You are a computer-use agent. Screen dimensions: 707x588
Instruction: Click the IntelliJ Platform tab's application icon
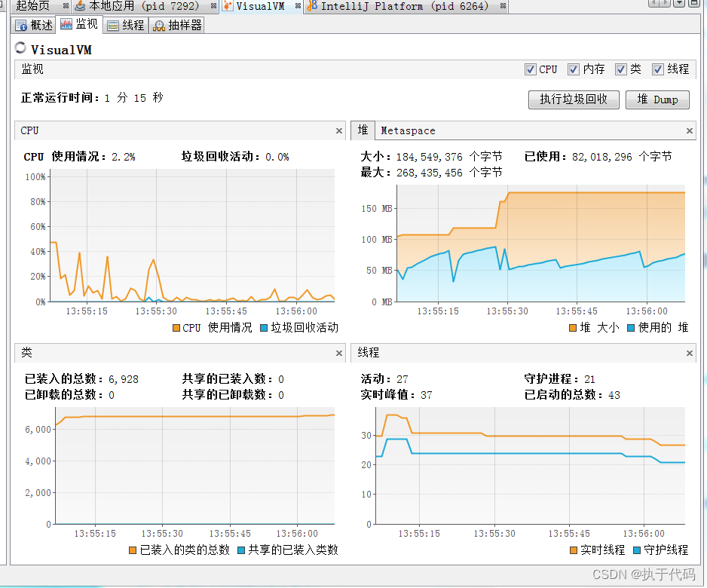pos(311,6)
